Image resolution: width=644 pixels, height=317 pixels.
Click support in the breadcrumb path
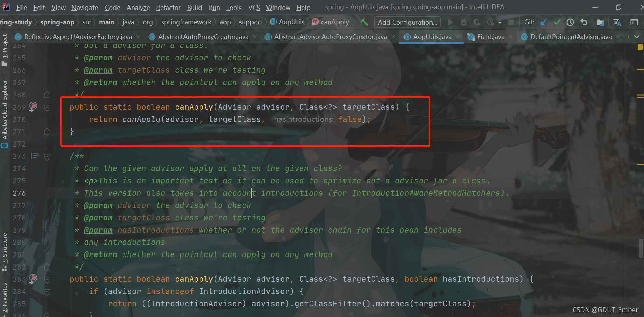[250, 22]
